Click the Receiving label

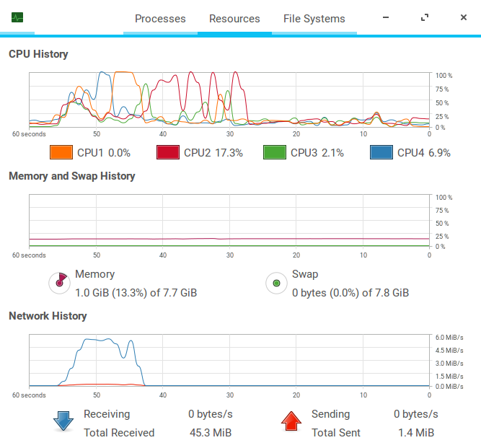point(107,414)
